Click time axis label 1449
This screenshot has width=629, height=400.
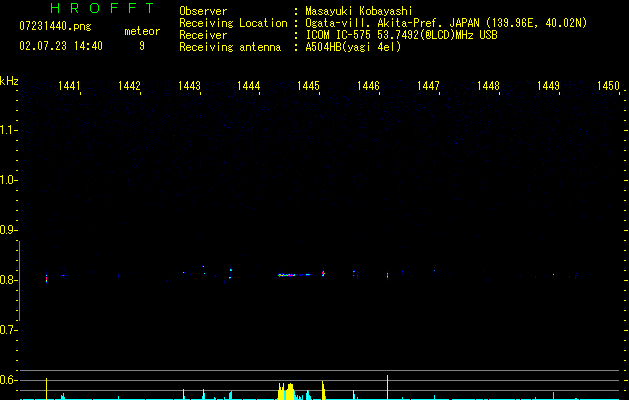tap(548, 86)
